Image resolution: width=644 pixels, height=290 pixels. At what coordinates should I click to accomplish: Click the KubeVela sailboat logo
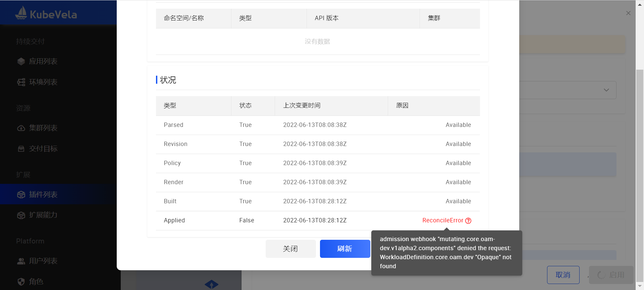(21, 13)
